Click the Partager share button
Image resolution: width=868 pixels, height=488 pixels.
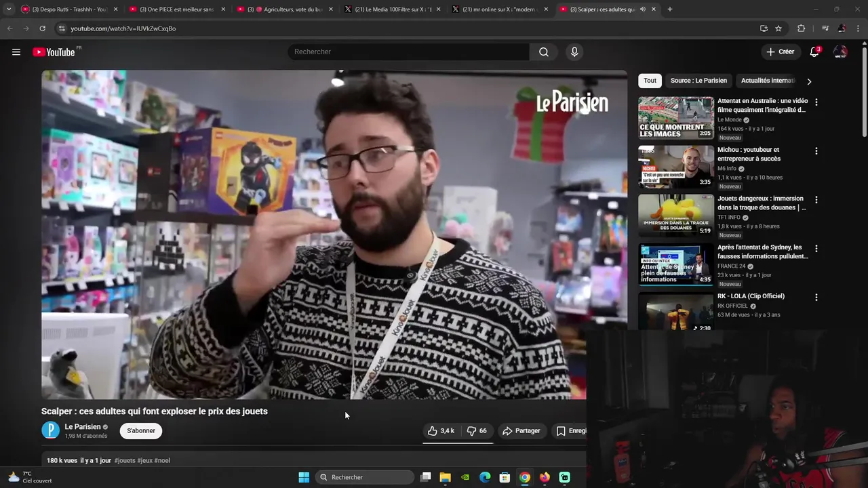pyautogui.click(x=521, y=430)
